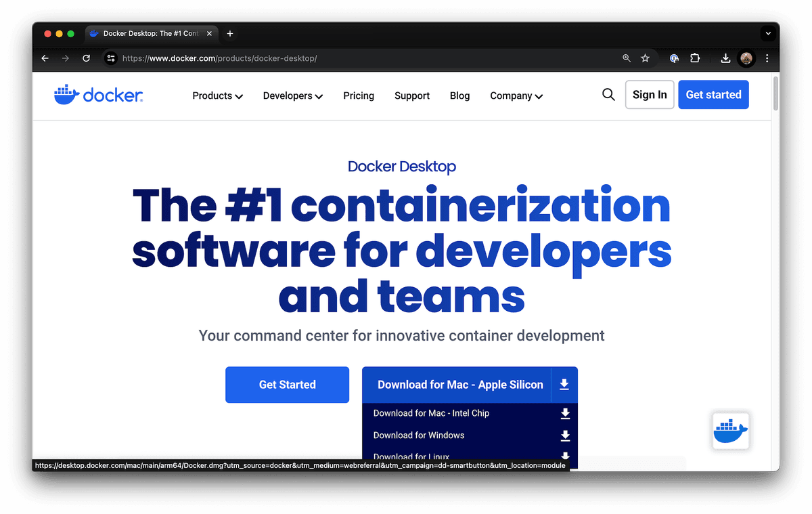Bookmark this page with star icon

(646, 58)
